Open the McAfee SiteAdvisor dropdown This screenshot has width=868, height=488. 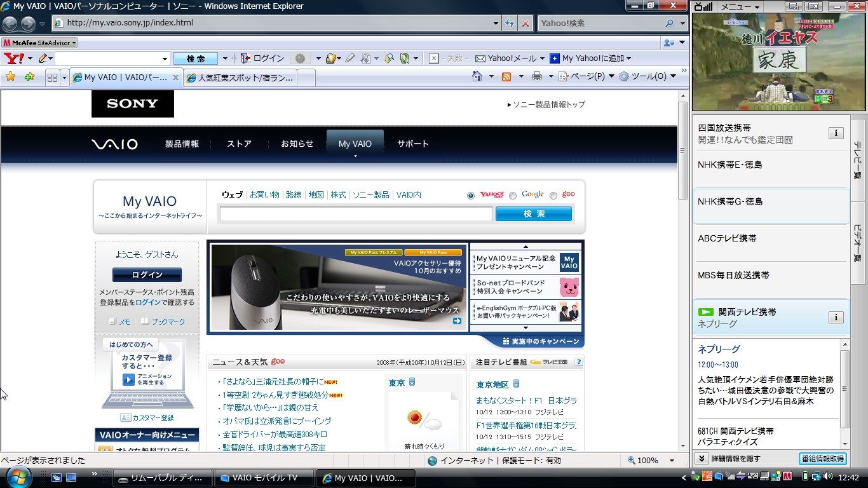click(39, 43)
